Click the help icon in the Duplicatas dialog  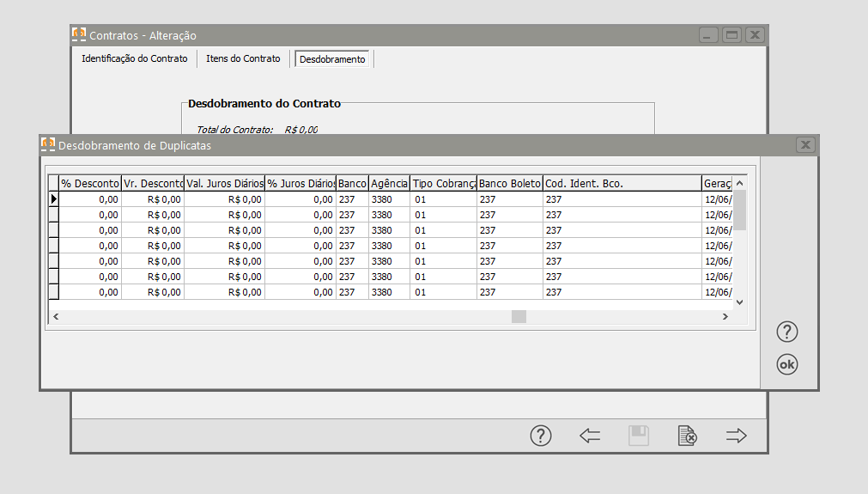786,332
